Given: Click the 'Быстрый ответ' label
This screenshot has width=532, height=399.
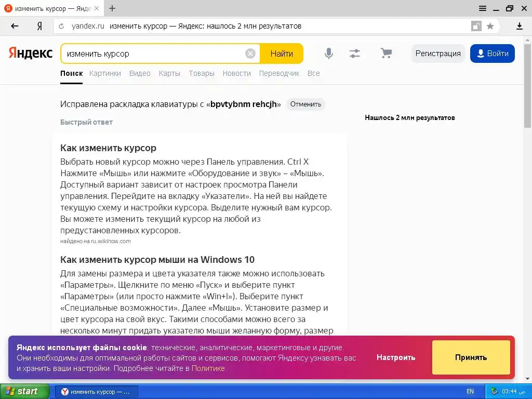Looking at the screenshot, I should (87, 122).
